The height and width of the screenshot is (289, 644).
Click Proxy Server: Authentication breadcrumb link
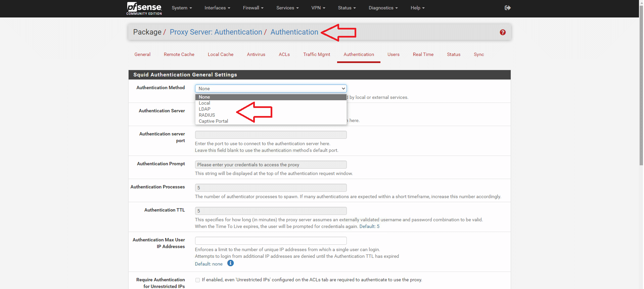tap(216, 32)
